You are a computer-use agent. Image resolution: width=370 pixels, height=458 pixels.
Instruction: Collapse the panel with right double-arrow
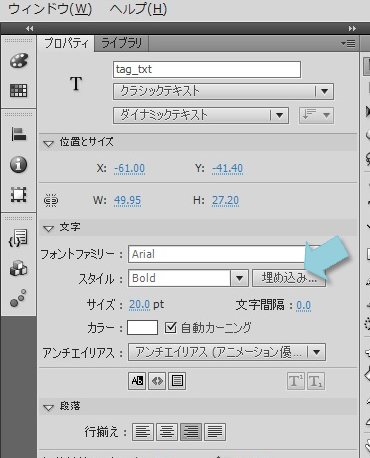[352, 29]
